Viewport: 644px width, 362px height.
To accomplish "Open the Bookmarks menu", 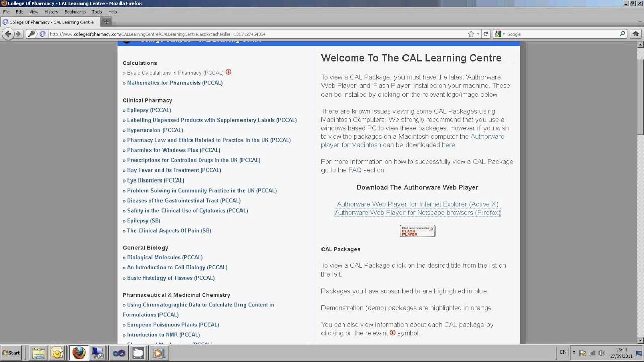I will tap(75, 12).
